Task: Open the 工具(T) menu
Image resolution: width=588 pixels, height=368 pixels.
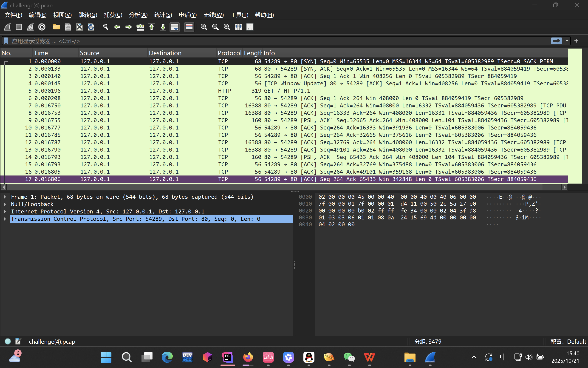Action: pyautogui.click(x=240, y=15)
